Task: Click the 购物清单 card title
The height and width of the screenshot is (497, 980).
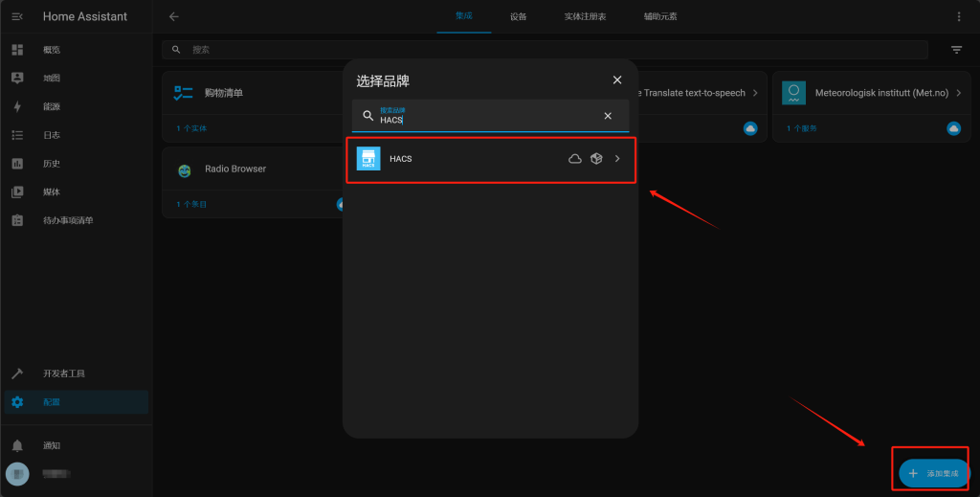Action: [224, 93]
